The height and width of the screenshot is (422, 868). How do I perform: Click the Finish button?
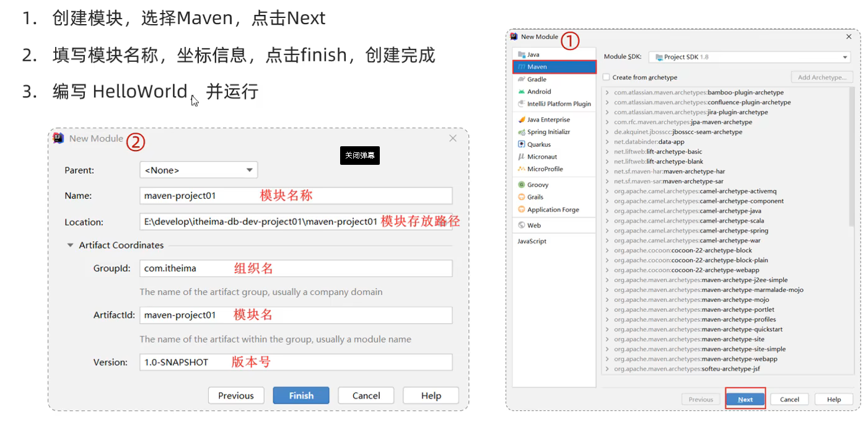(x=300, y=395)
